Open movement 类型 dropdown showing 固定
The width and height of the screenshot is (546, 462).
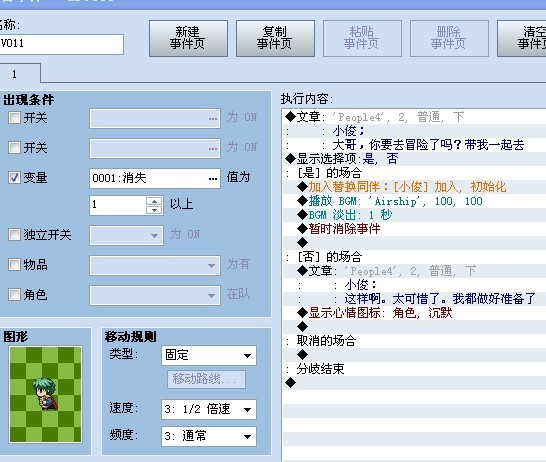(x=209, y=355)
